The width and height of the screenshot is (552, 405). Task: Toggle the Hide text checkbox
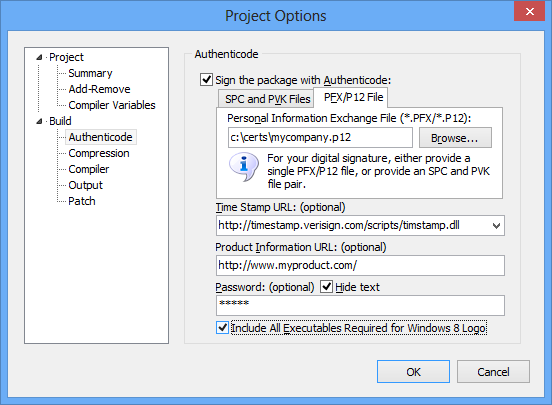pyautogui.click(x=326, y=287)
